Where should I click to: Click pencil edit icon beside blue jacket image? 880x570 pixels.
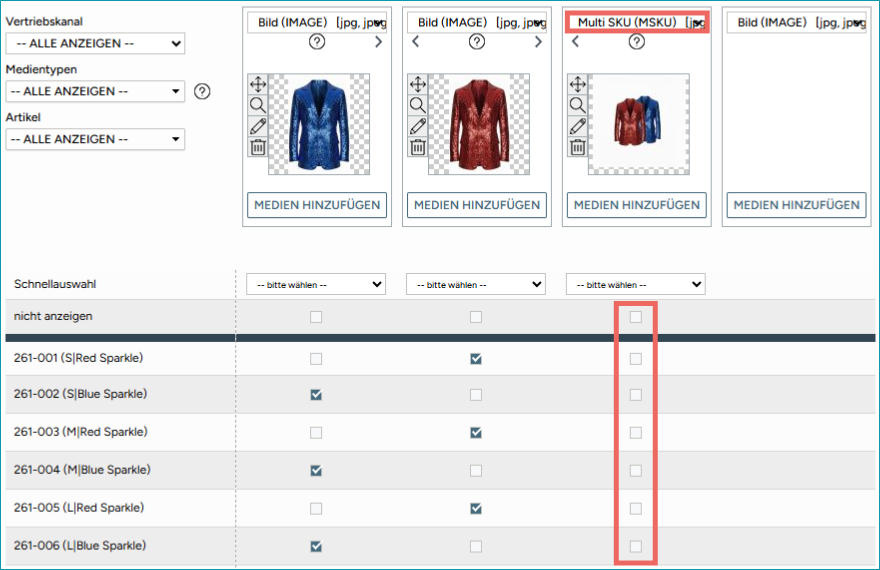click(x=258, y=126)
